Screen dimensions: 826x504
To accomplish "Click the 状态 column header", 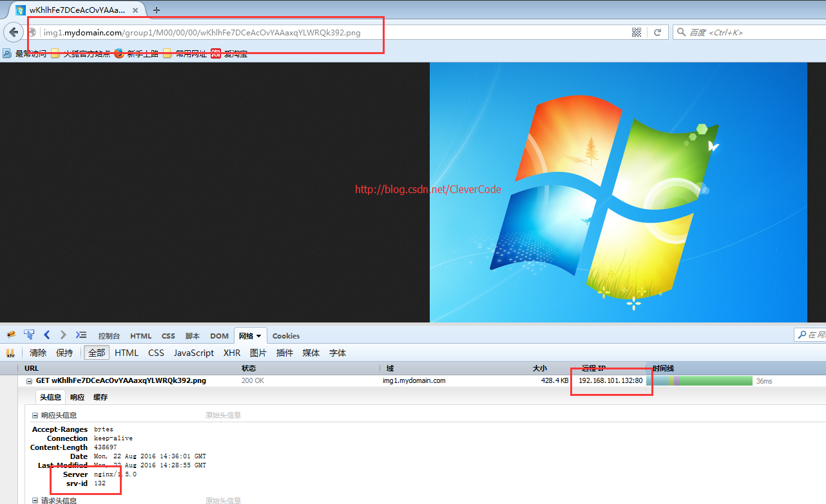I will click(x=309, y=368).
